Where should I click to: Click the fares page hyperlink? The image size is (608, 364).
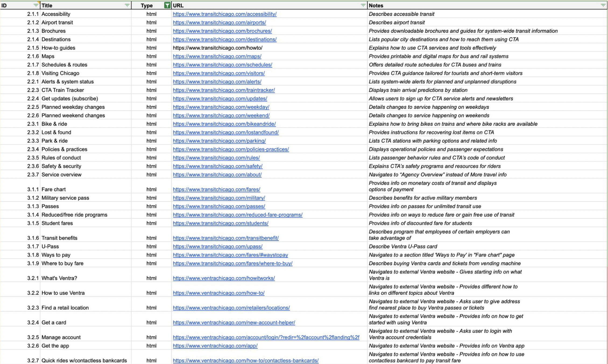pyautogui.click(x=217, y=189)
